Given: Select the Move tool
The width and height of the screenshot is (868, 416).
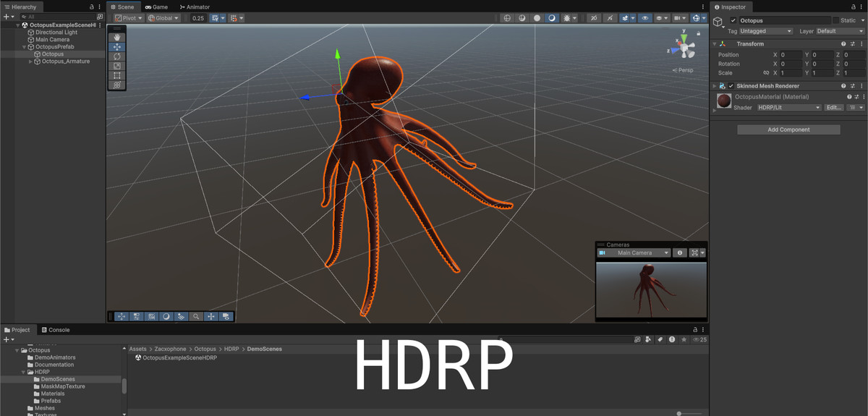Looking at the screenshot, I should coord(117,46).
